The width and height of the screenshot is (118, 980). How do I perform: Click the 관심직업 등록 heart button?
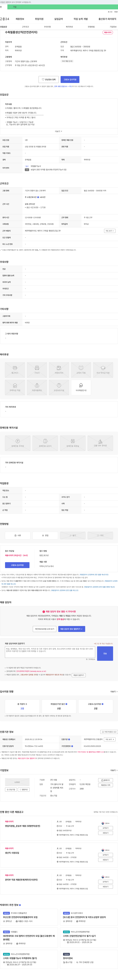(49, 79)
